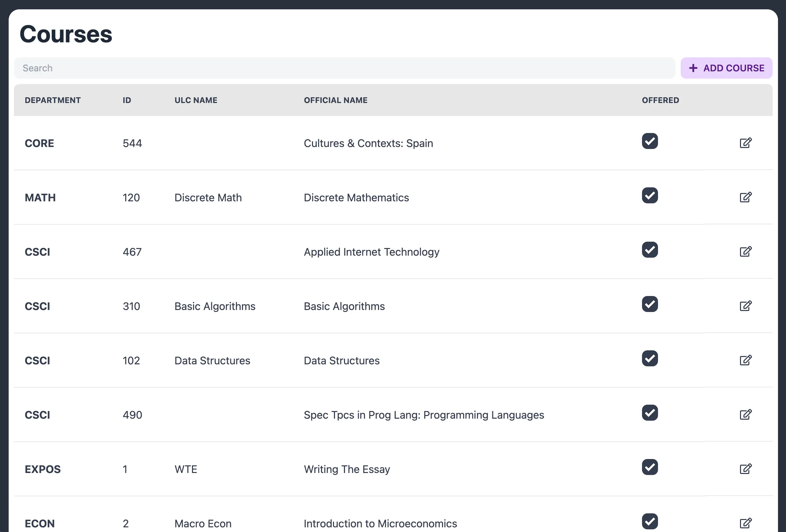Screen dimensions: 786x532
Task: Uncheck Offered for Basic Algorithms
Action: click(x=650, y=304)
